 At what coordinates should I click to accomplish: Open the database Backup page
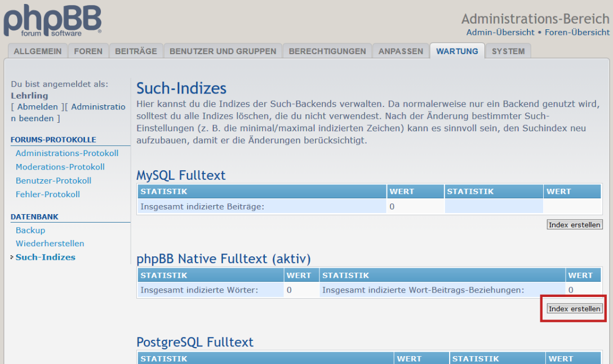click(30, 230)
